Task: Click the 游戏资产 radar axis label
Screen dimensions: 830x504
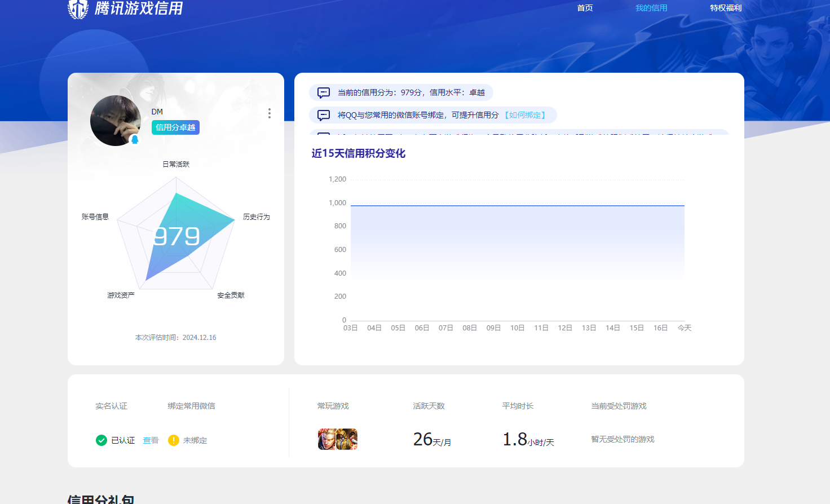Action: tap(121, 295)
